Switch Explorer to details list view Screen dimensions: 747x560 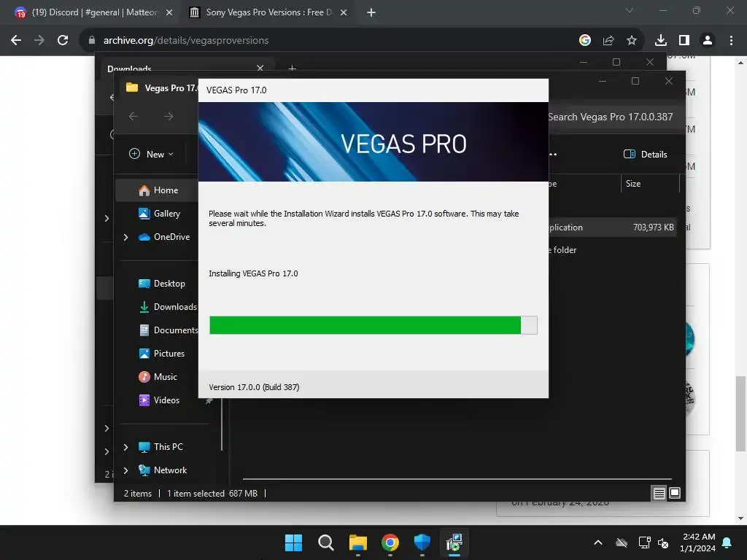point(659,494)
